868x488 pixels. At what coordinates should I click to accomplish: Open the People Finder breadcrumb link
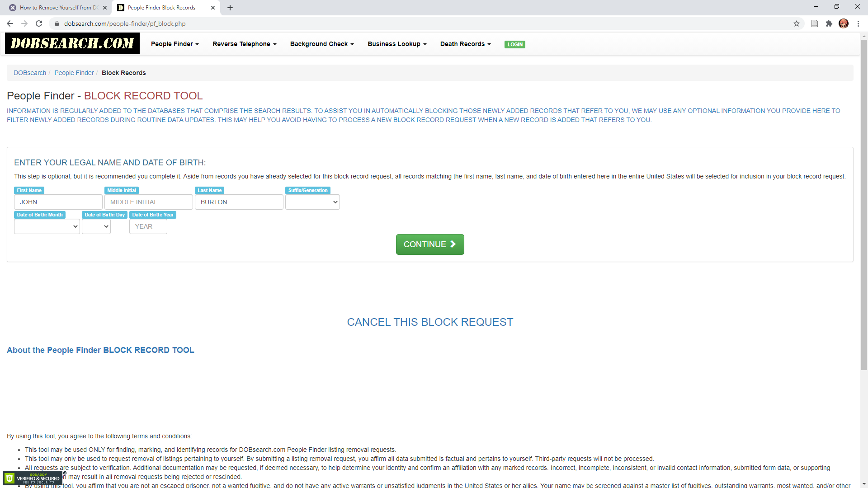point(74,73)
